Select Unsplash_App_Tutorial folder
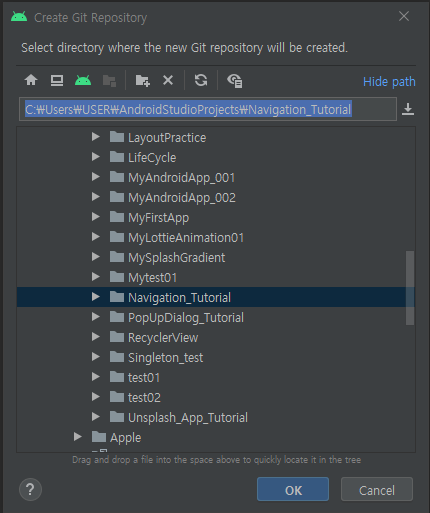Image resolution: width=430 pixels, height=513 pixels. [188, 418]
